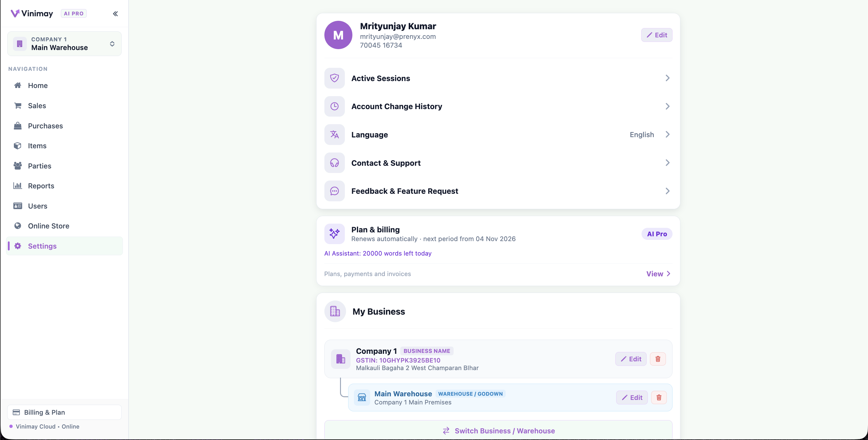
Task: Click the Feedback chat bubble icon
Action: [x=334, y=191]
